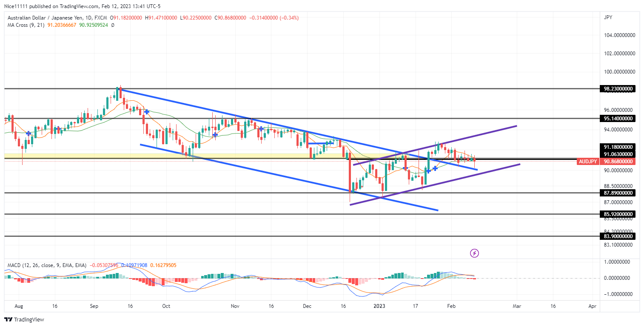
Task: Click the Nice11111 publisher header text
Action: 16,6
